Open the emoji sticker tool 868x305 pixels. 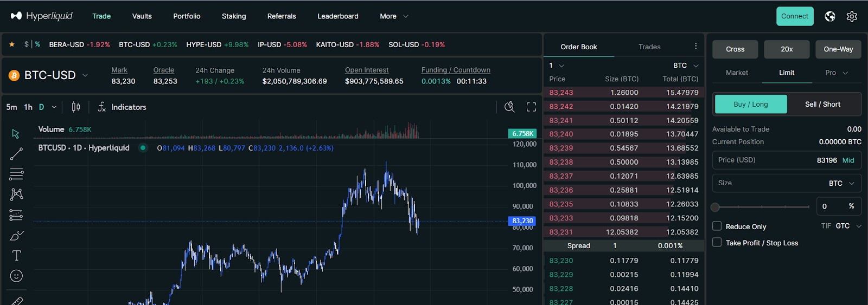(16, 276)
